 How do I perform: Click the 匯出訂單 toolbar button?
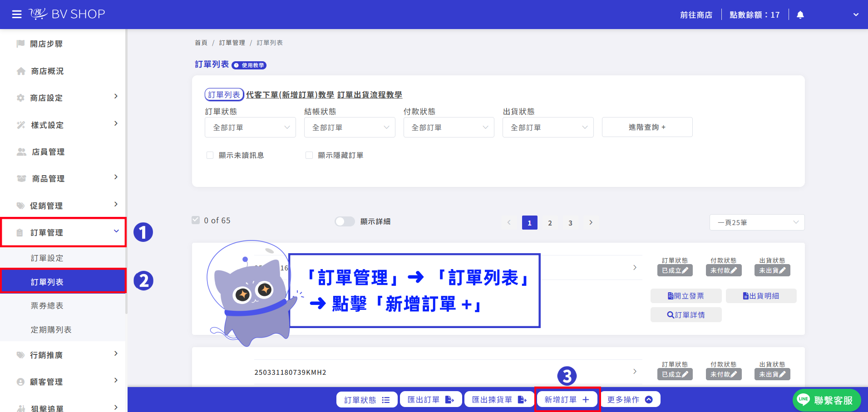[x=431, y=400]
